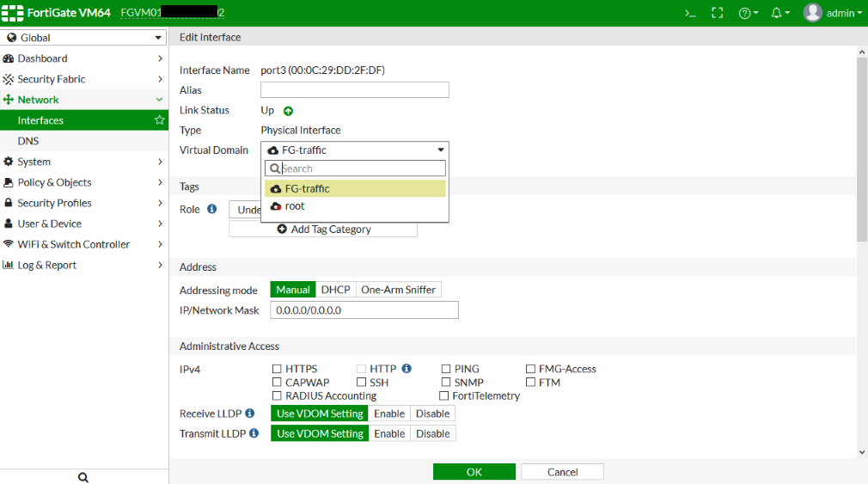Viewport: 868px width, 484px height.
Task: Open the CLI console icon
Action: point(690,13)
